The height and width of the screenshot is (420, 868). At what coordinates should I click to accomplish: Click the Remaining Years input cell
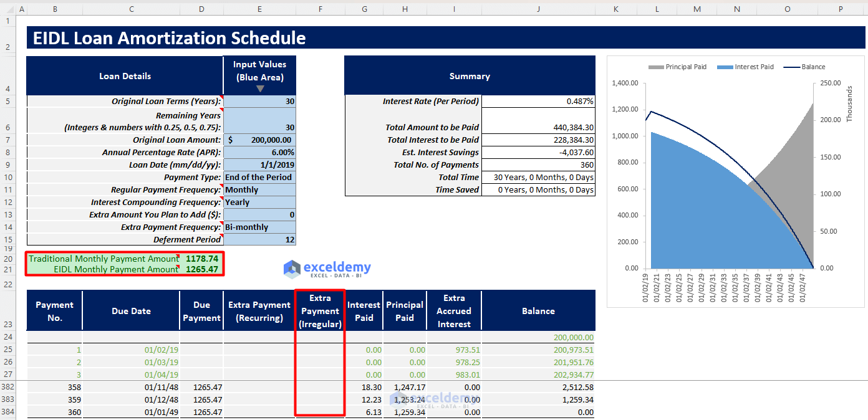point(259,121)
